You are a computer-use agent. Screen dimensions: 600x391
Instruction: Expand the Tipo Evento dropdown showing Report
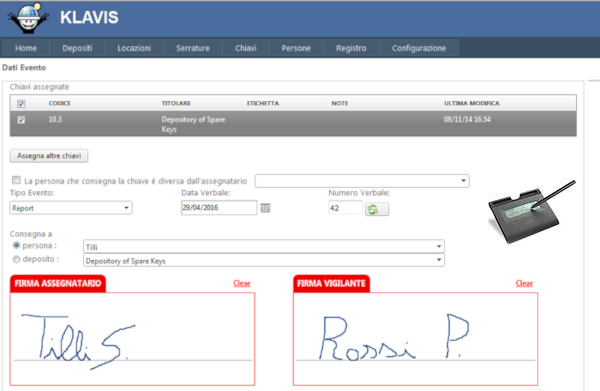pyautogui.click(x=71, y=208)
